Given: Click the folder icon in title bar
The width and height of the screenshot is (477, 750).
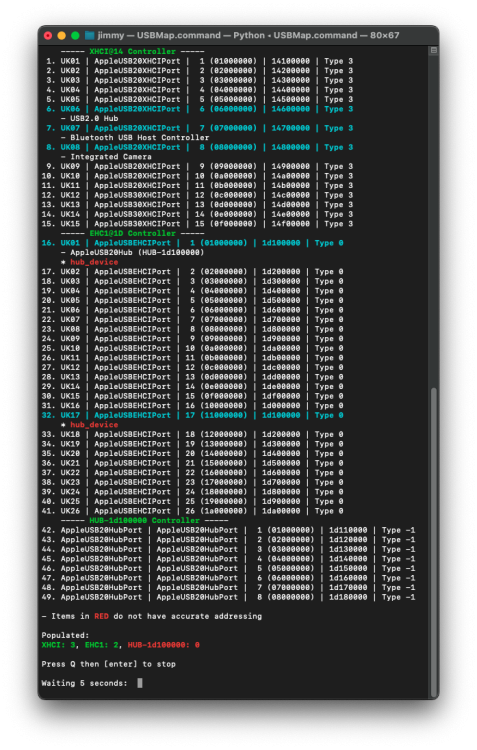Looking at the screenshot, I should [x=89, y=35].
